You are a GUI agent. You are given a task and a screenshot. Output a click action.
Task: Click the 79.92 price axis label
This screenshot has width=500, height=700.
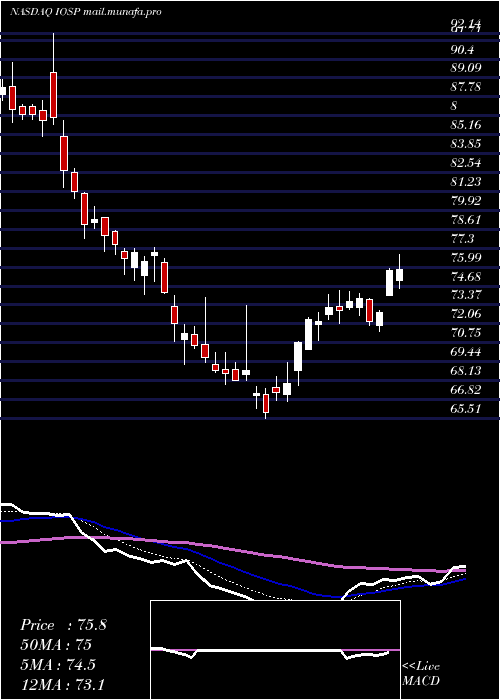tap(466, 200)
